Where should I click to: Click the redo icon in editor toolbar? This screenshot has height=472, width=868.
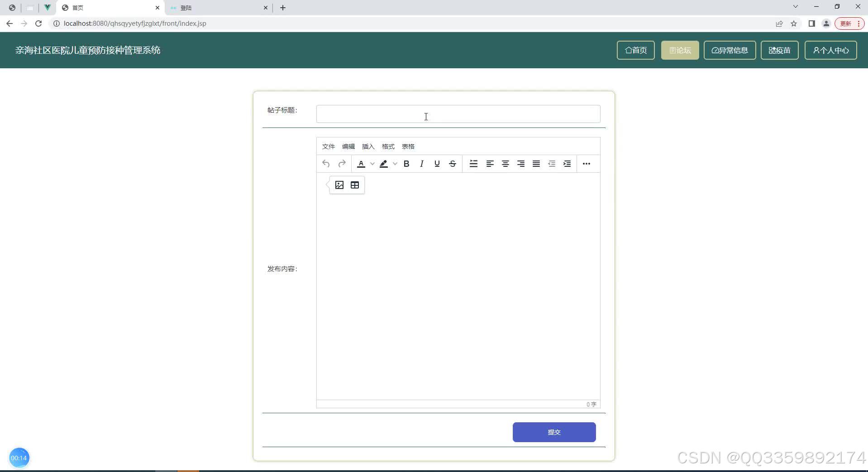(342, 164)
